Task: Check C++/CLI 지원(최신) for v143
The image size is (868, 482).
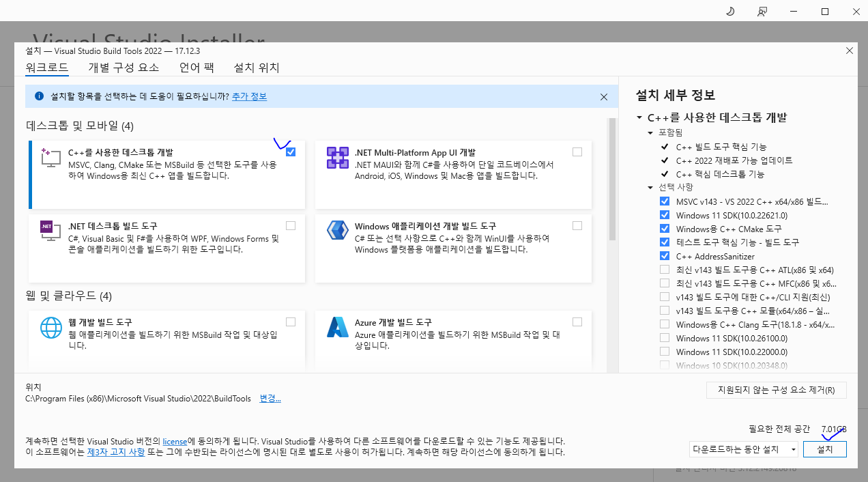Action: click(x=665, y=297)
